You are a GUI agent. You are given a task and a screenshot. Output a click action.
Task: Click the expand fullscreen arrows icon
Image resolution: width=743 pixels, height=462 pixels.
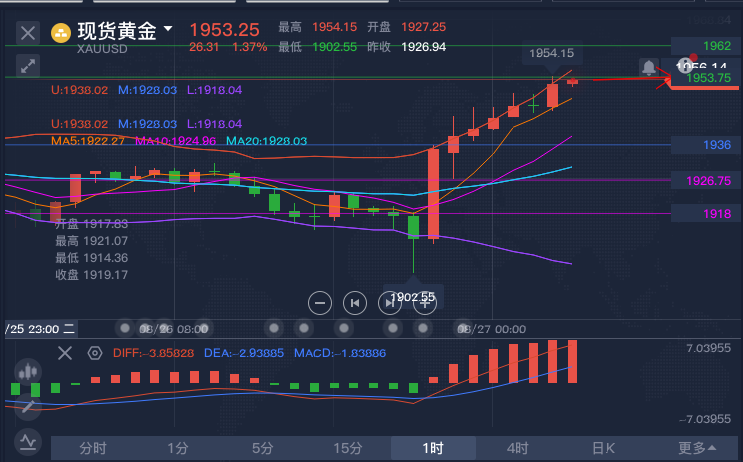[x=27, y=66]
